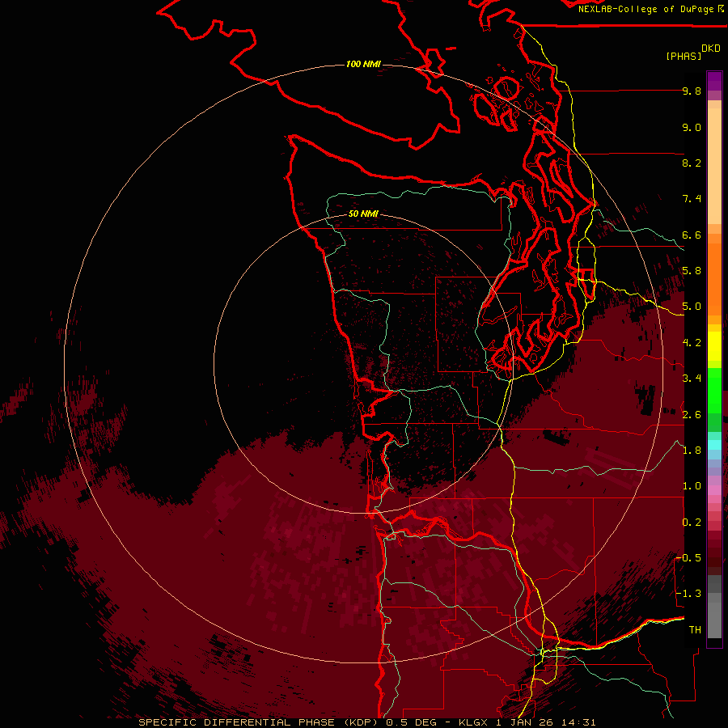This screenshot has height=728, width=728.
Task: Click the 3.4 value on color scale
Action: (692, 378)
